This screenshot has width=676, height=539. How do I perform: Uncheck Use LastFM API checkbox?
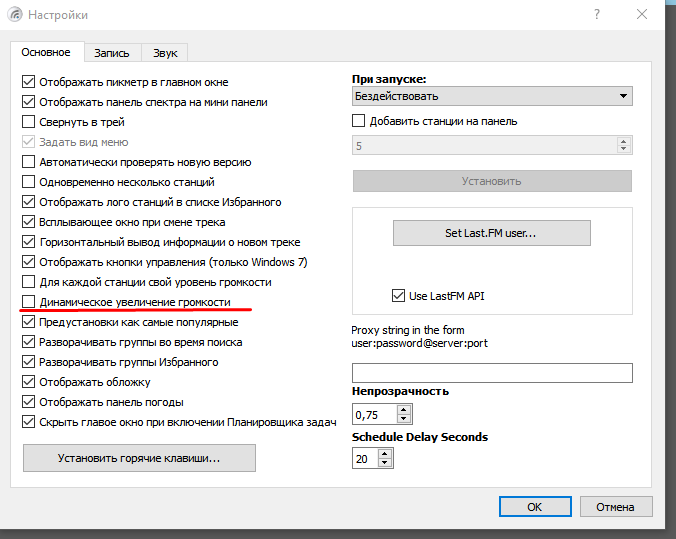coord(399,296)
